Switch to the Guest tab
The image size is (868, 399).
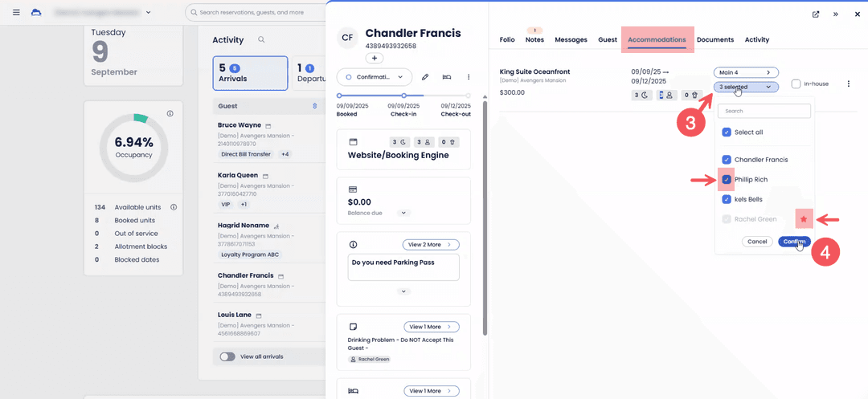click(608, 40)
